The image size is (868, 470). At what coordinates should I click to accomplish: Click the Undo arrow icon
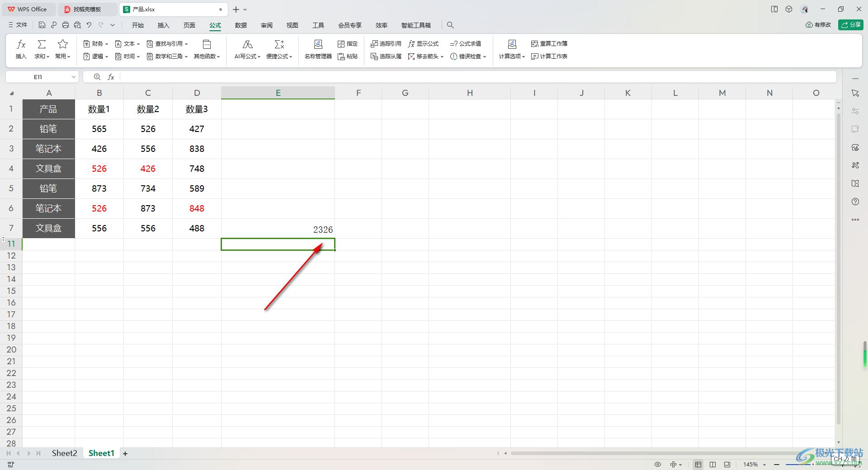(89, 25)
